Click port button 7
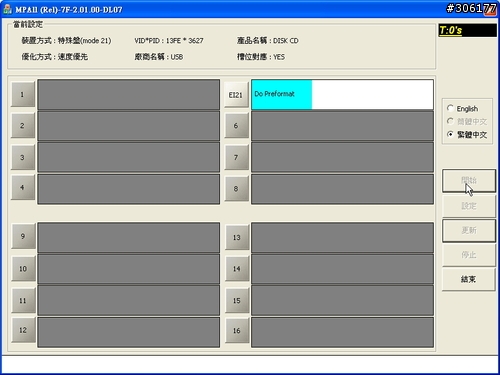This screenshot has width=500, height=375. click(236, 157)
